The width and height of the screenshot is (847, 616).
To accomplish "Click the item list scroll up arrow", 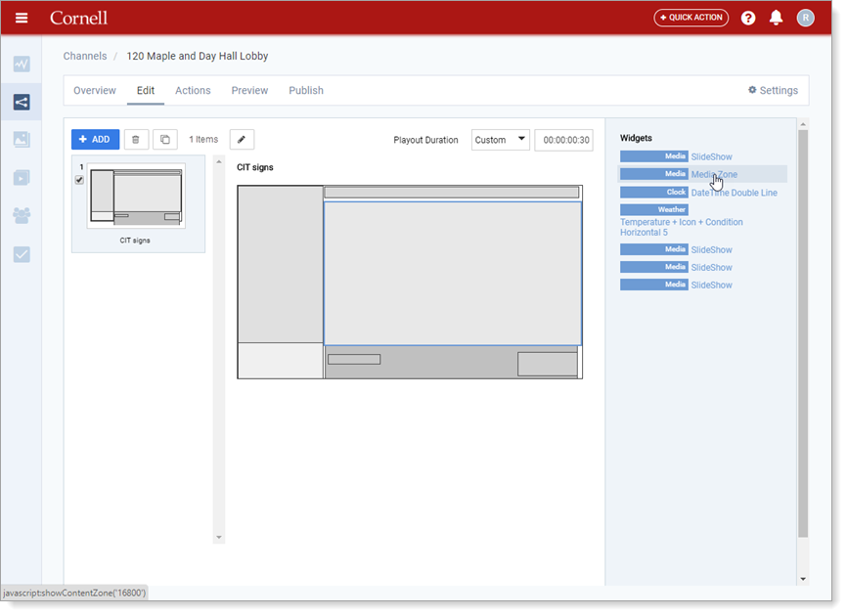I will [x=219, y=161].
